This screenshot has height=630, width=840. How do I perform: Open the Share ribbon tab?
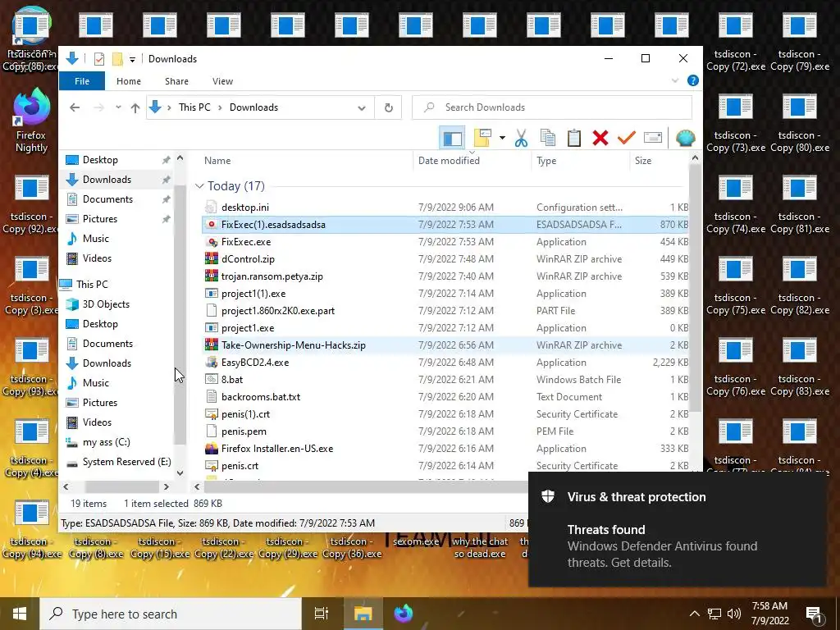click(176, 81)
